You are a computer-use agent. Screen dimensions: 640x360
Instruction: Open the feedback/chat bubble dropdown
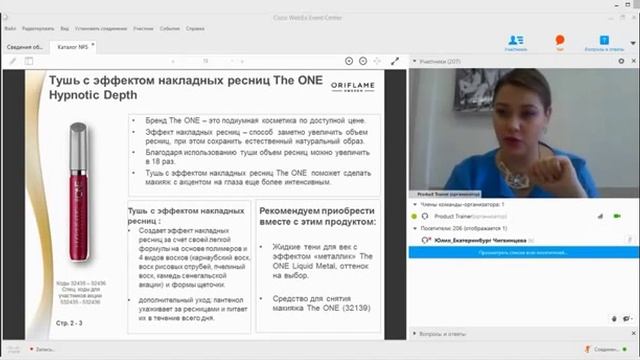click(x=627, y=319)
